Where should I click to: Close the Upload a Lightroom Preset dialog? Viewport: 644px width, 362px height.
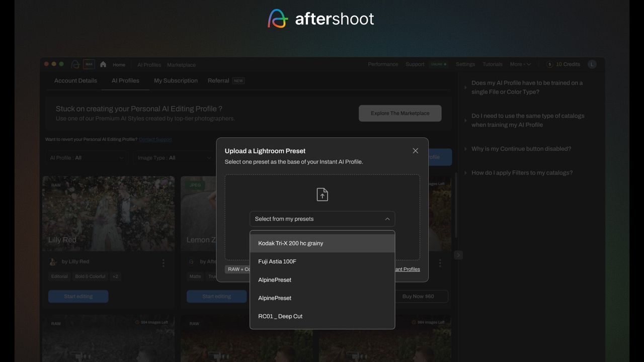(415, 151)
